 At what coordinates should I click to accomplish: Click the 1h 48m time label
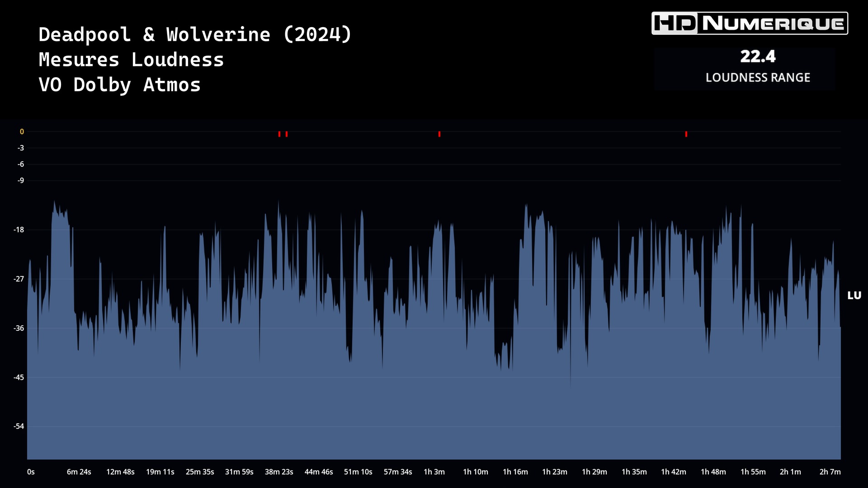coord(713,472)
